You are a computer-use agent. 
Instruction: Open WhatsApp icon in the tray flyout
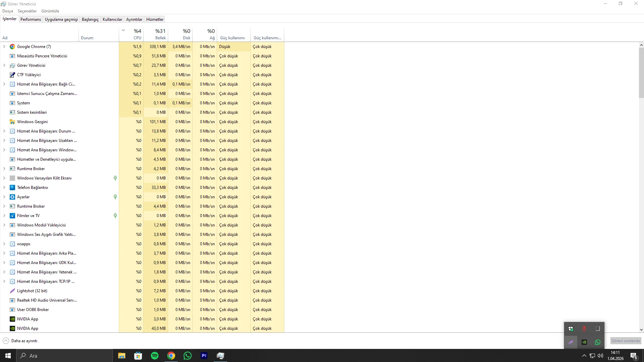tap(598, 342)
